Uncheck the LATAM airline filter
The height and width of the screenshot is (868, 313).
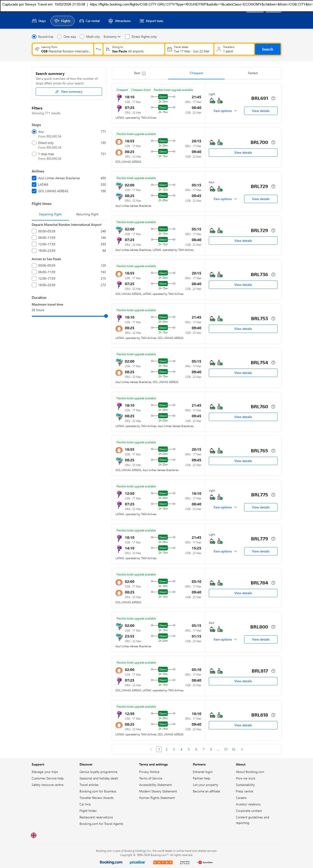(x=34, y=185)
